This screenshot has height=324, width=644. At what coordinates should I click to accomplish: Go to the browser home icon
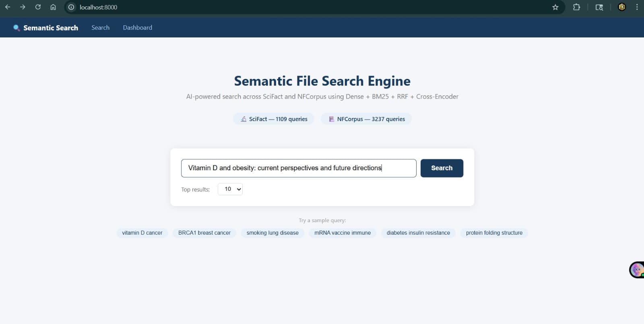(x=53, y=7)
